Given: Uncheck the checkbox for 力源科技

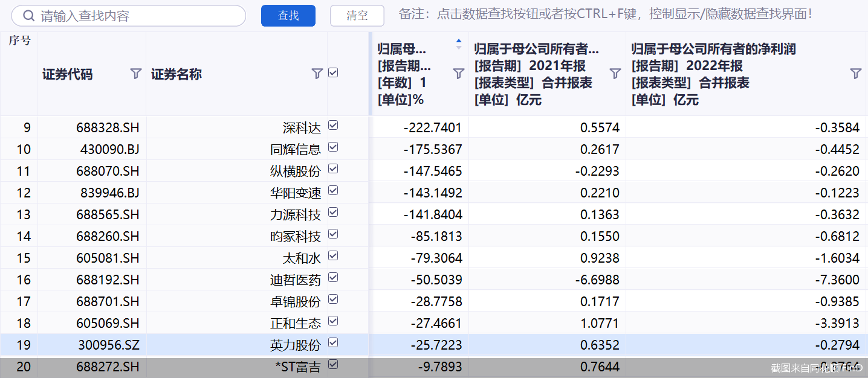Looking at the screenshot, I should pyautogui.click(x=333, y=213).
